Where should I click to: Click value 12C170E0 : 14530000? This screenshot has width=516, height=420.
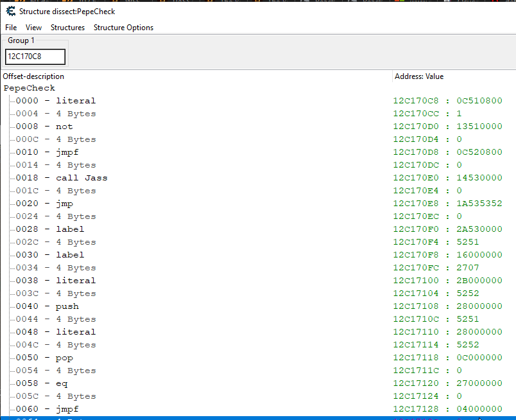(x=447, y=178)
